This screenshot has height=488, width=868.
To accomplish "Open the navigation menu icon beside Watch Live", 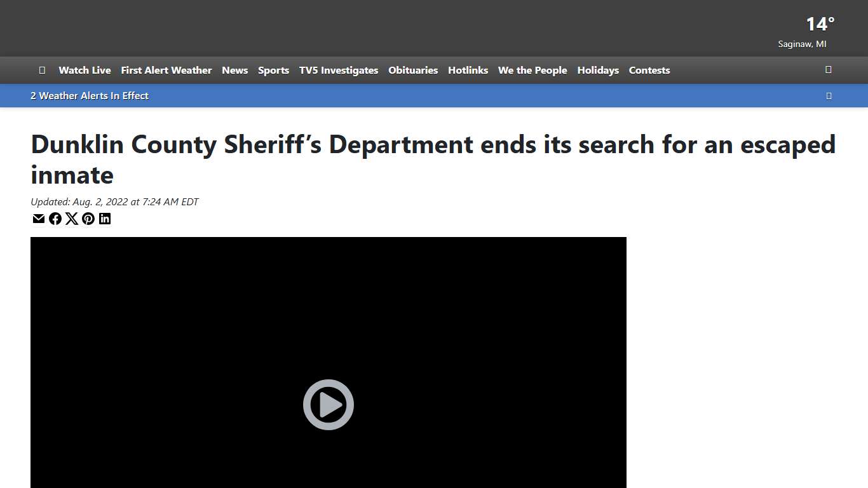I will pyautogui.click(x=42, y=70).
